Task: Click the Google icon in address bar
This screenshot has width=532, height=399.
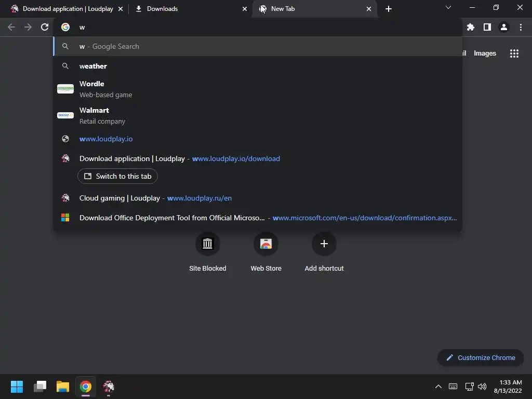Action: tap(65, 27)
